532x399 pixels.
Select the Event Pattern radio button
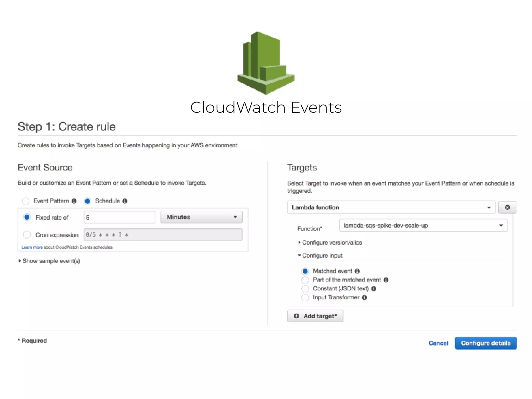coord(26,201)
